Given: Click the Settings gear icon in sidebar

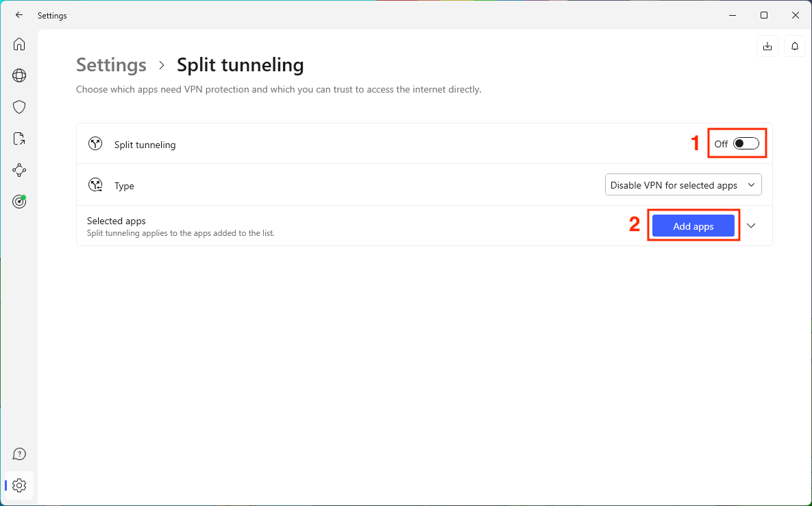Looking at the screenshot, I should point(19,485).
